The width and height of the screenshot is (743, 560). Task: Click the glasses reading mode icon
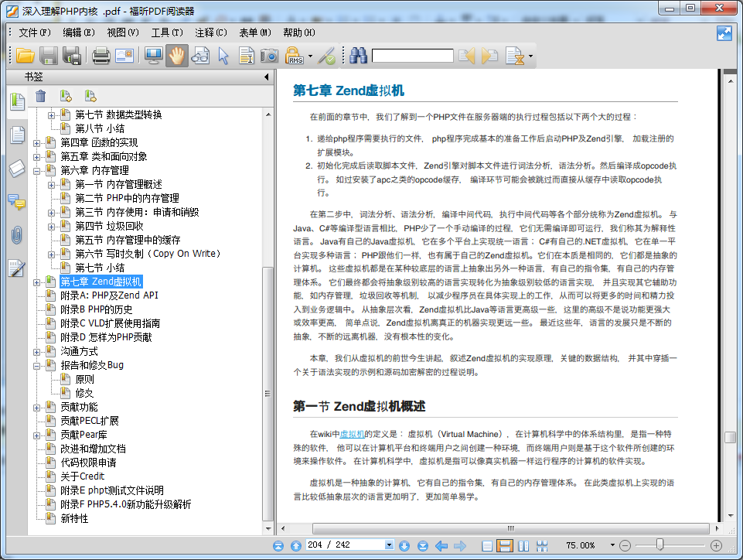coord(200,56)
